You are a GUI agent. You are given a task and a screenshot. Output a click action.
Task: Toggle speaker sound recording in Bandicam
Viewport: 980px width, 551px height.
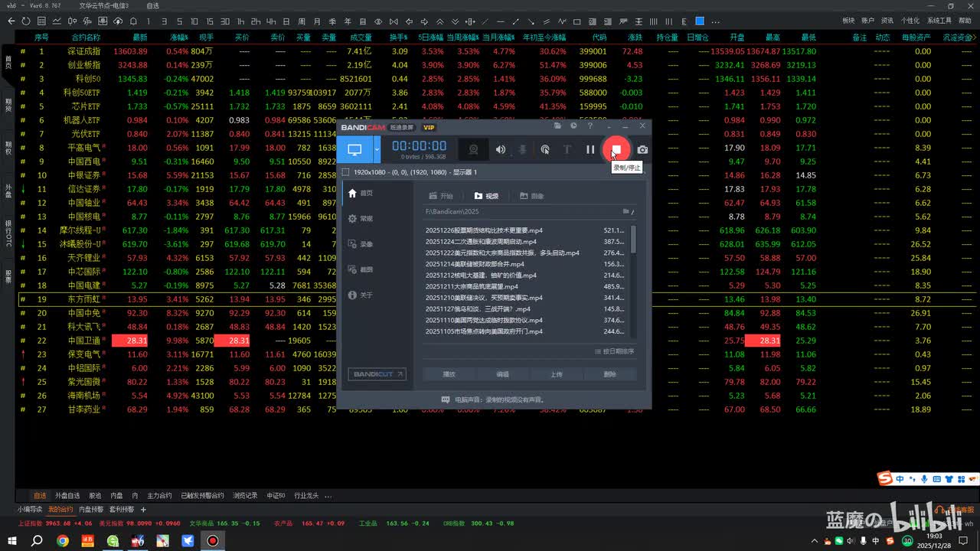click(500, 150)
